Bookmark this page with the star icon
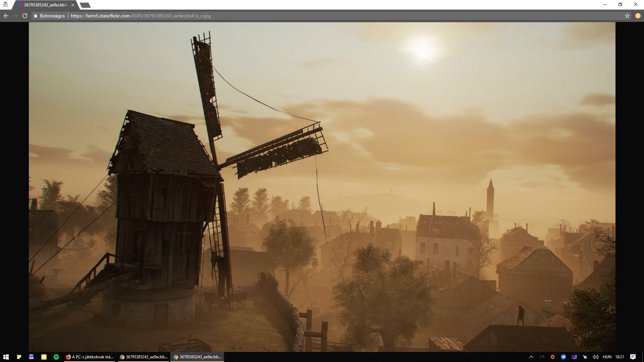644x362 pixels. point(627,16)
